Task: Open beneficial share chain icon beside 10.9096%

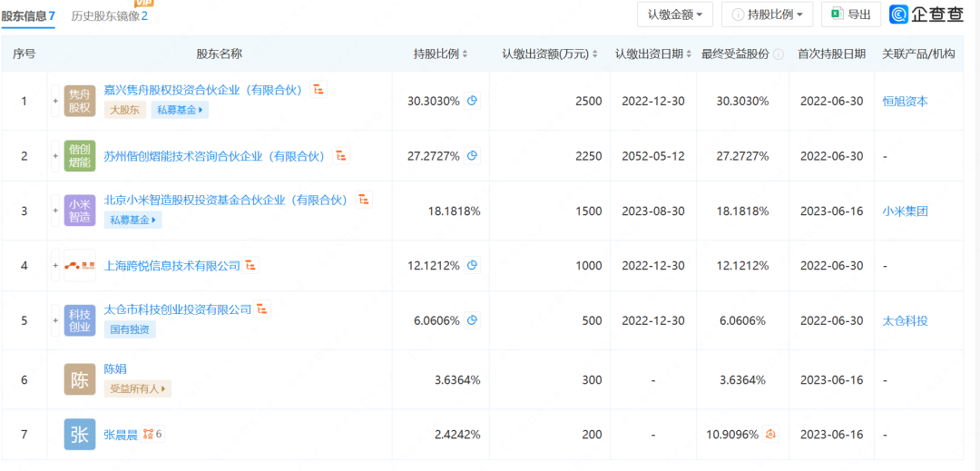Action: [x=770, y=435]
